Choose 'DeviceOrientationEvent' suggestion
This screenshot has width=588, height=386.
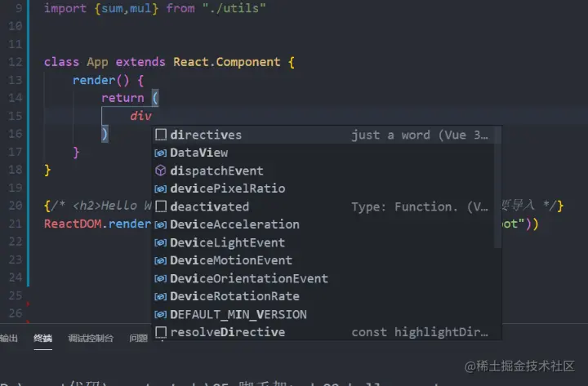[323, 278]
